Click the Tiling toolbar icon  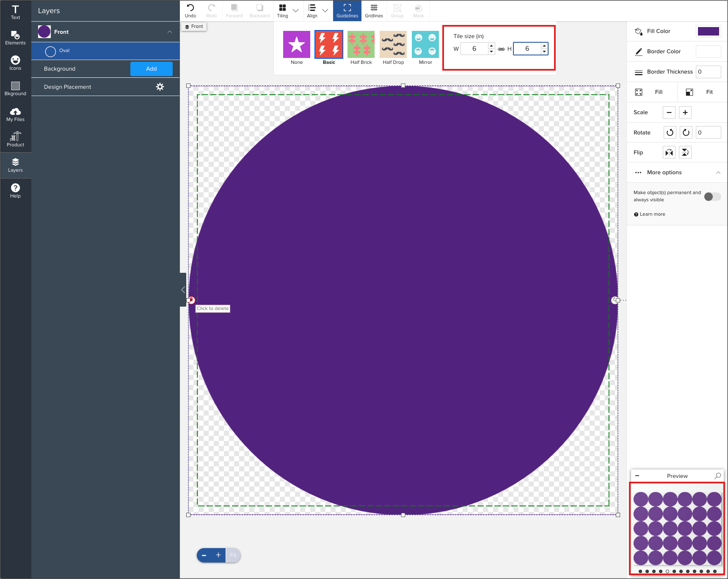[282, 11]
